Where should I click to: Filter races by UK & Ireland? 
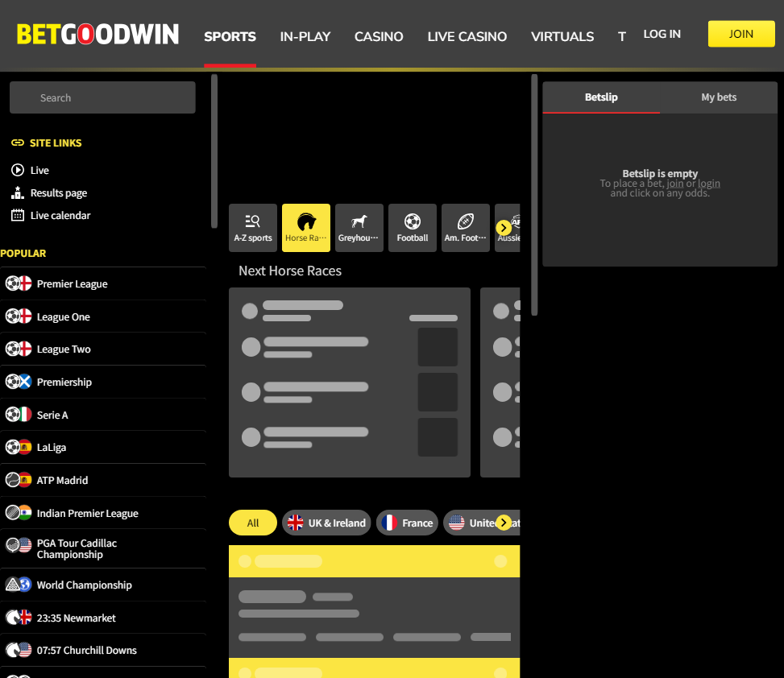click(326, 523)
